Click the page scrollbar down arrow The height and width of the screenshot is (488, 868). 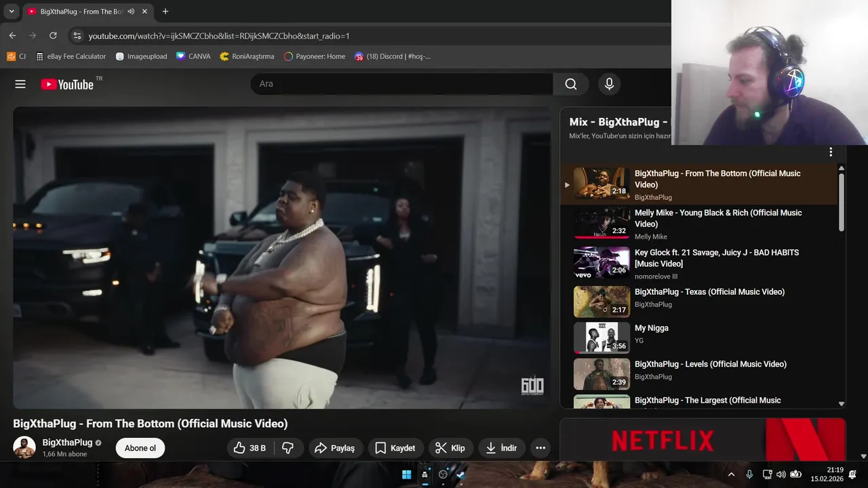[863, 456]
